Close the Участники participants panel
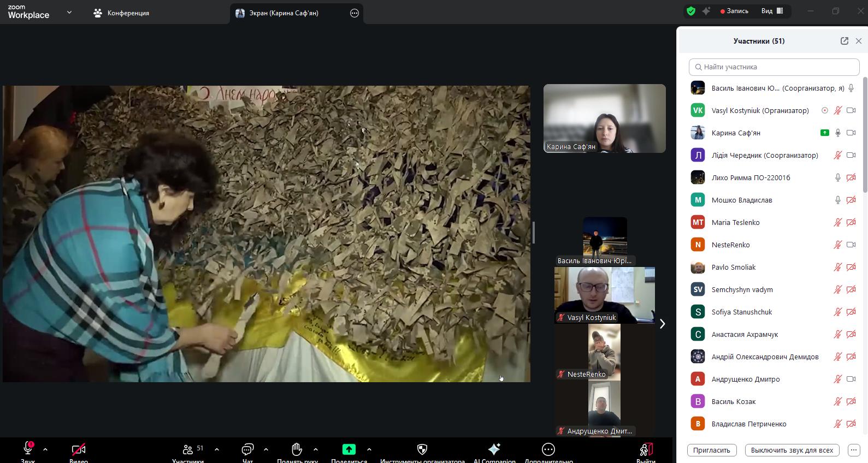 [859, 41]
